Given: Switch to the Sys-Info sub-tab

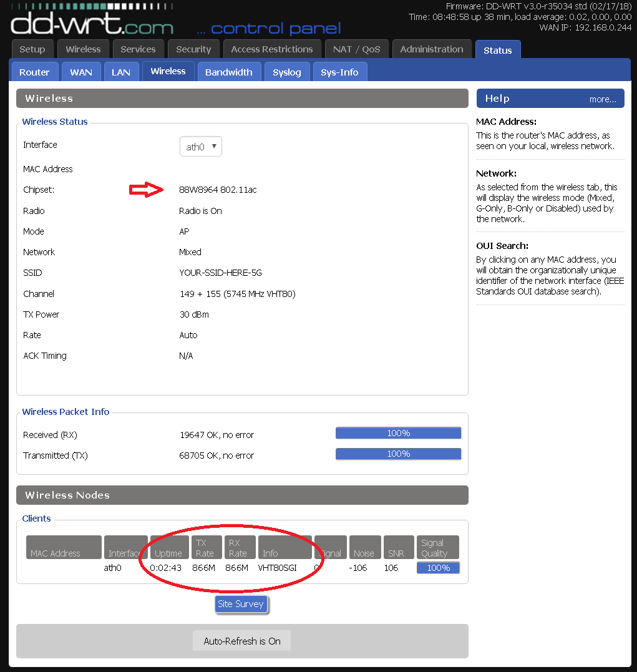Looking at the screenshot, I should point(339,72).
